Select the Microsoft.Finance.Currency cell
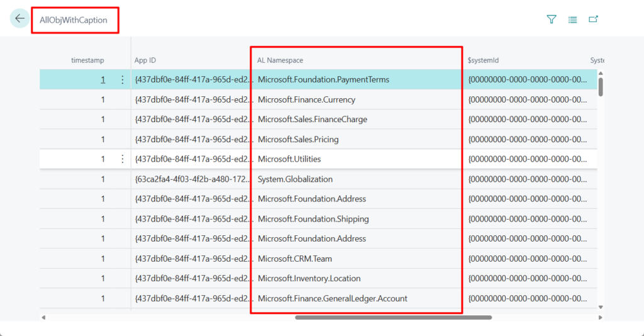The height and width of the screenshot is (336, 644). click(306, 99)
